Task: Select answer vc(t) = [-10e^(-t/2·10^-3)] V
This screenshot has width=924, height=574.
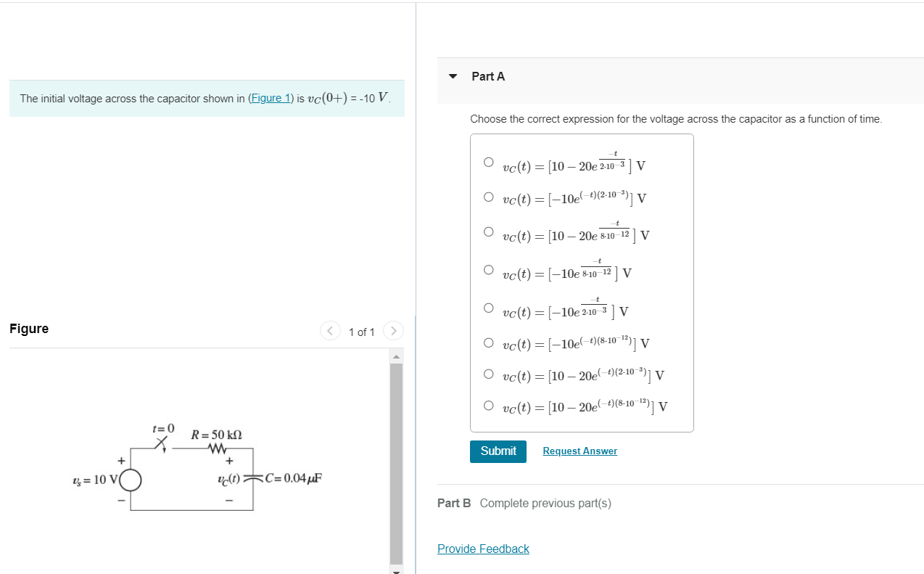Action: 490,306
